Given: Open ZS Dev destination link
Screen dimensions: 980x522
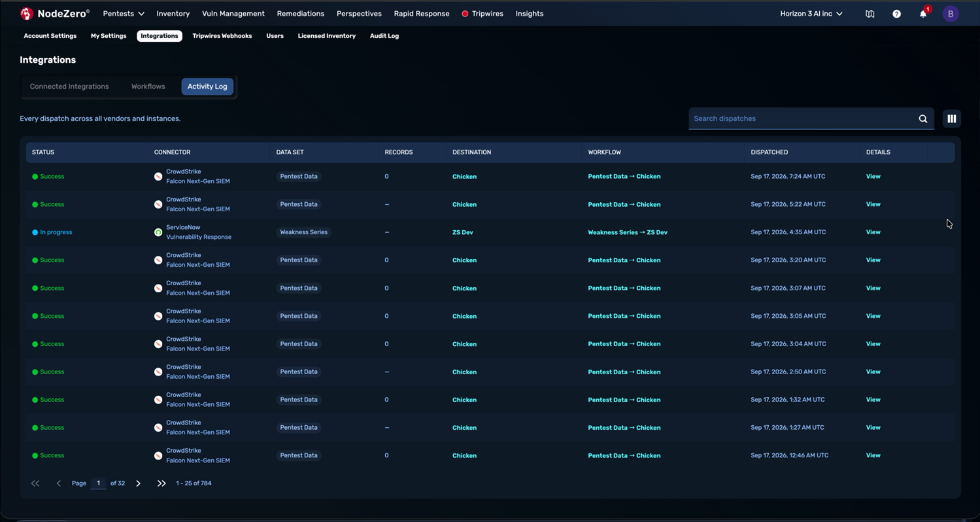Looking at the screenshot, I should coord(463,232).
